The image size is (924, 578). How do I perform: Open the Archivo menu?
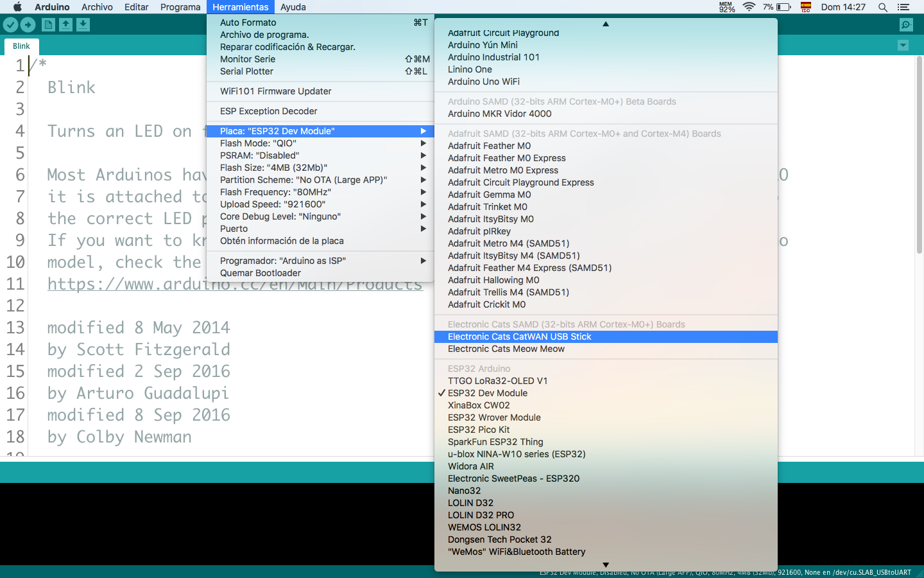97,7
